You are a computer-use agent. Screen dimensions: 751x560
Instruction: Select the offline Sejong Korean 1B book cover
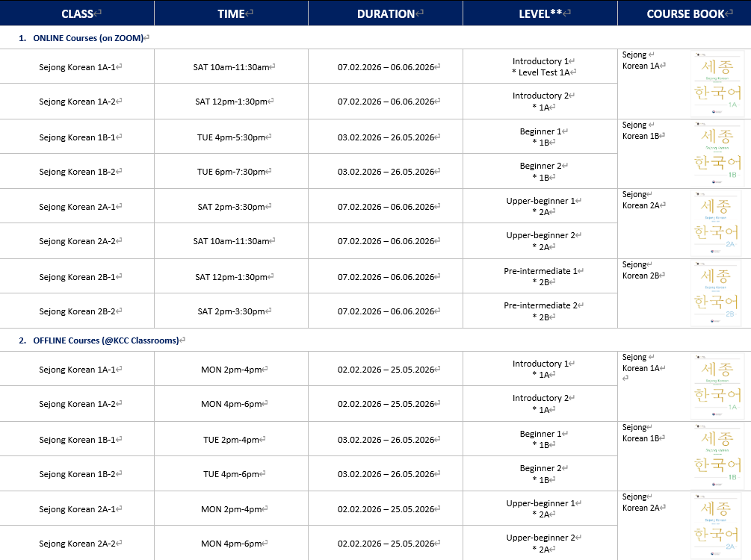coord(717,455)
